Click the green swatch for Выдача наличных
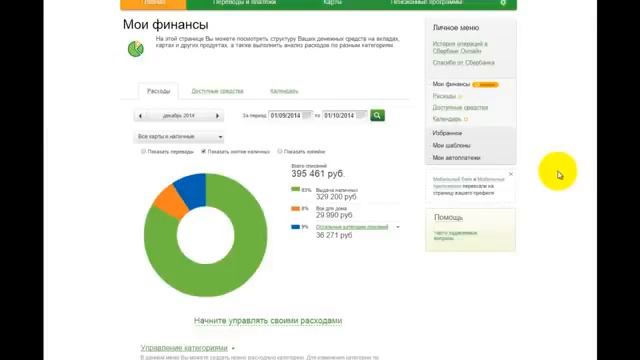 [x=296, y=189]
